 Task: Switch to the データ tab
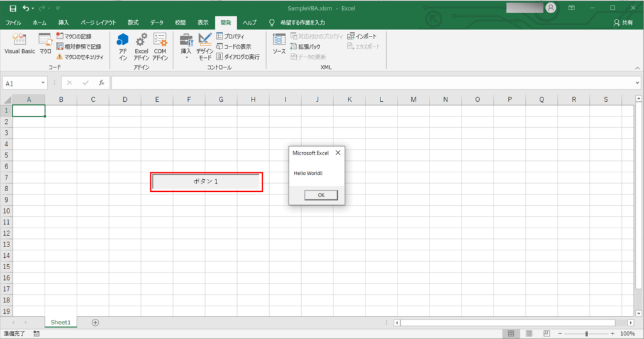point(157,23)
